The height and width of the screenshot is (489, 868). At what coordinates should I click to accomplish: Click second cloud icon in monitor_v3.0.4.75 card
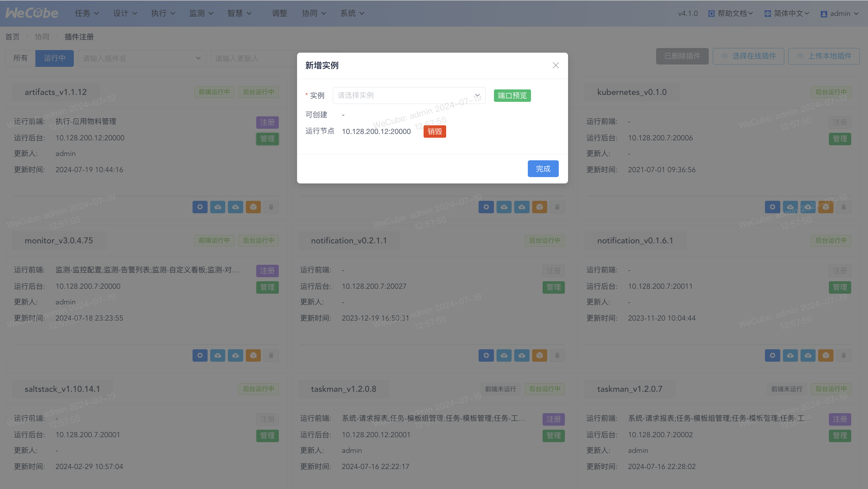tap(236, 355)
